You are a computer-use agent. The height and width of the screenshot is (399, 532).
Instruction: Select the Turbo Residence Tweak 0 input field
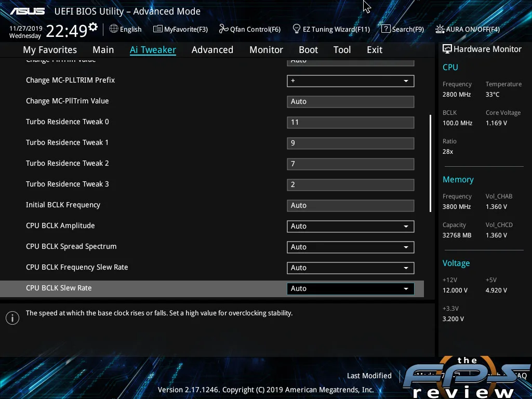(350, 123)
